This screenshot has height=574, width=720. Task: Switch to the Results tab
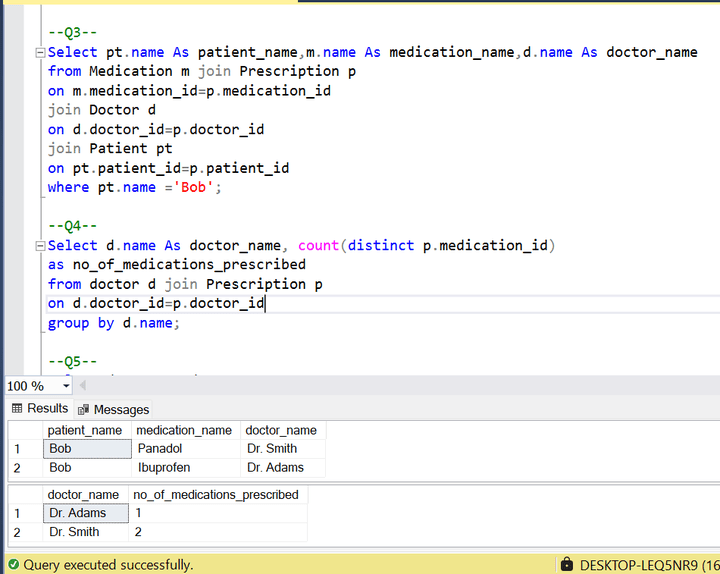click(47, 408)
